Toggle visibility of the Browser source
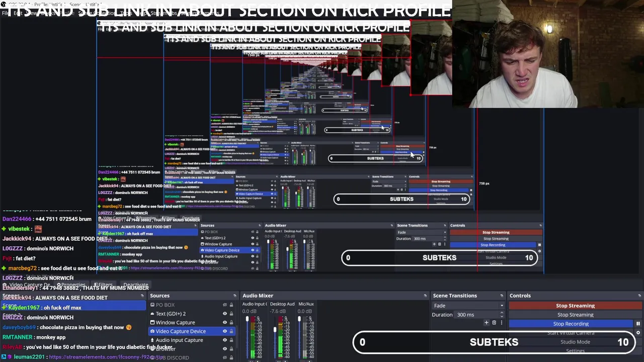This screenshot has height=362, width=644. 225,349
